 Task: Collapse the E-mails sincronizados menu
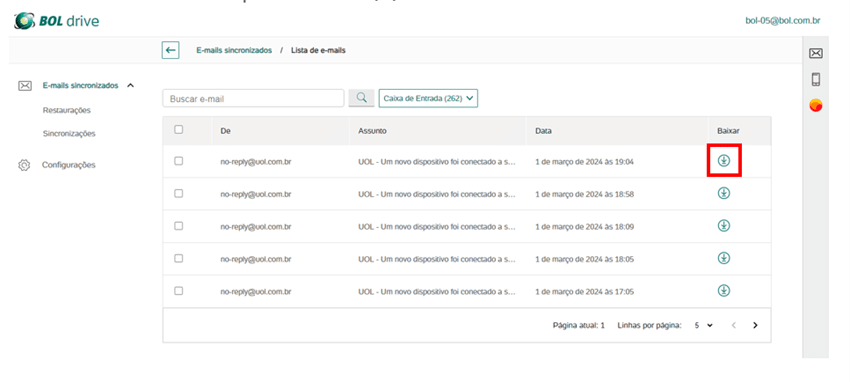point(130,85)
